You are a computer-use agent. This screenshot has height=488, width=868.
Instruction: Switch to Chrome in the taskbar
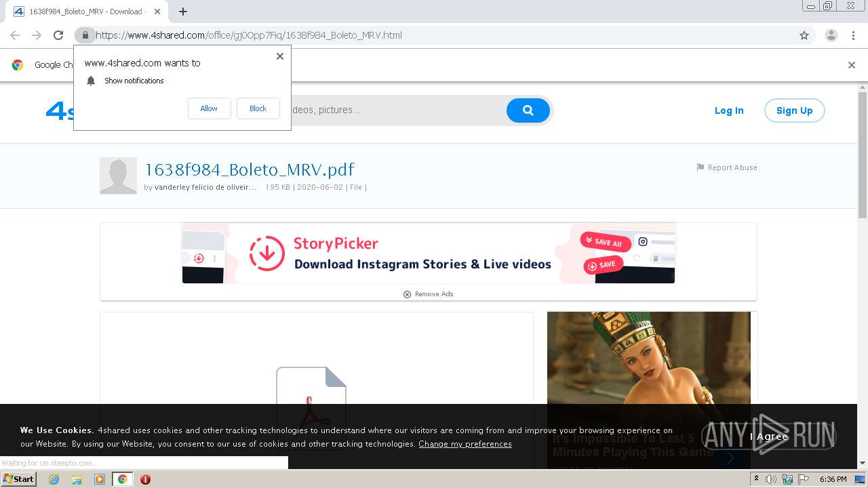(123, 479)
